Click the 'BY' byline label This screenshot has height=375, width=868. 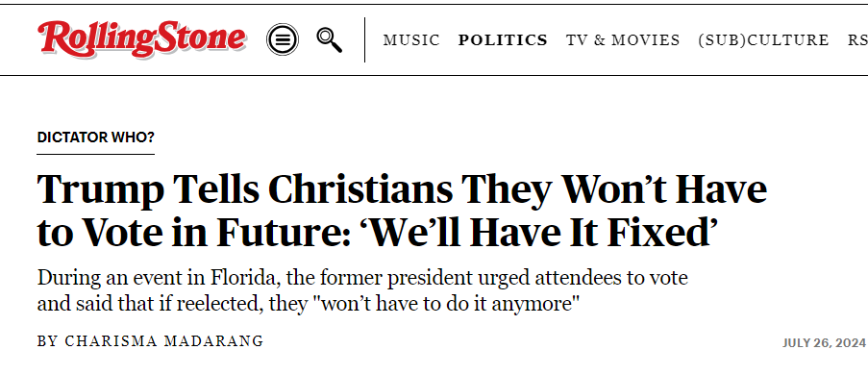(x=48, y=341)
